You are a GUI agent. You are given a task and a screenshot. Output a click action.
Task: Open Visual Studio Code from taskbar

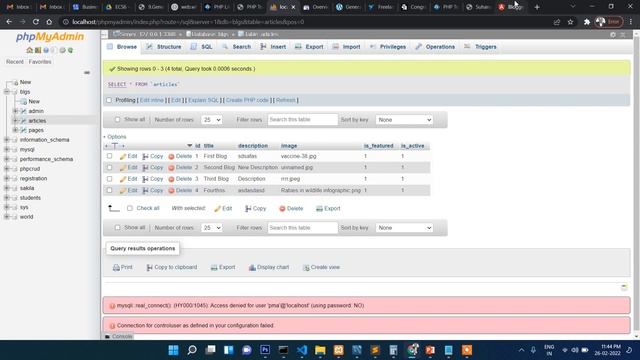[302, 350]
